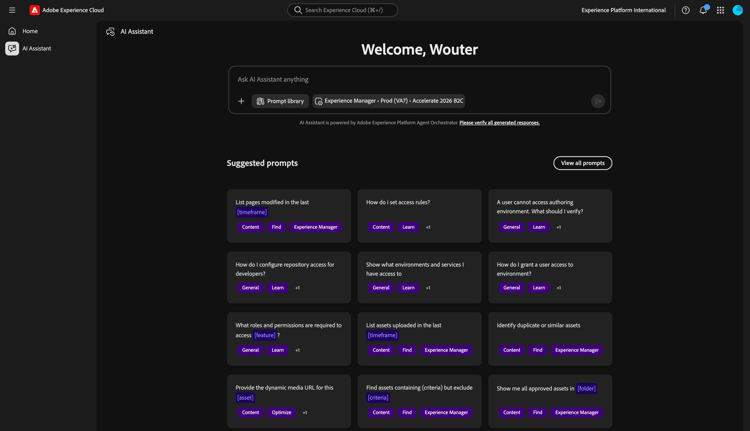This screenshot has width=750, height=431.
Task: Select prompt How do I configure repository access
Action: tap(289, 277)
